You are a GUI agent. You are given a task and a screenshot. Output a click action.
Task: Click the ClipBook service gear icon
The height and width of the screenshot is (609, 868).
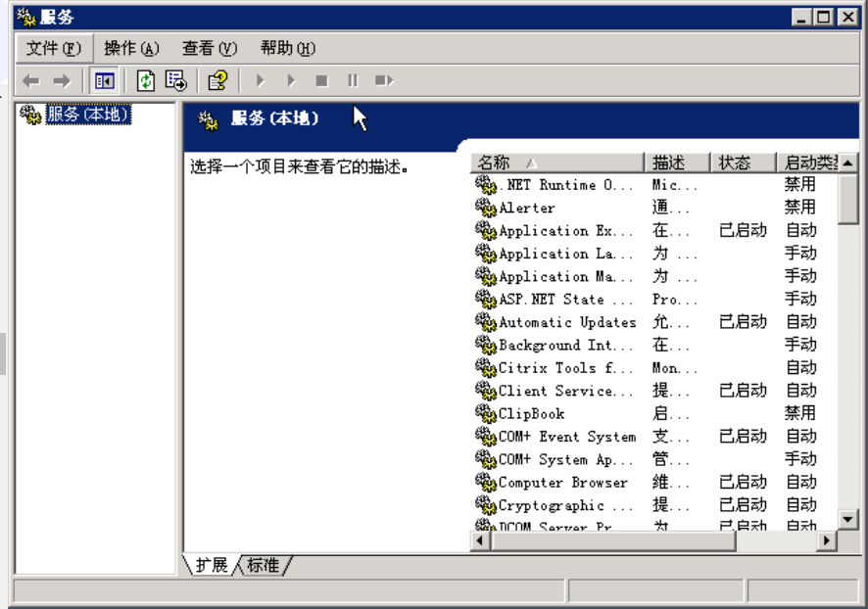486,413
